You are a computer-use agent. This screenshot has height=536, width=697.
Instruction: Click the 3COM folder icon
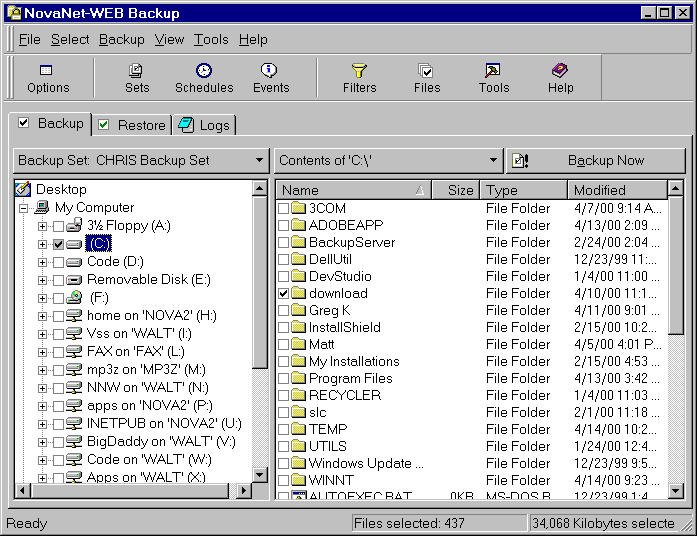pos(299,208)
